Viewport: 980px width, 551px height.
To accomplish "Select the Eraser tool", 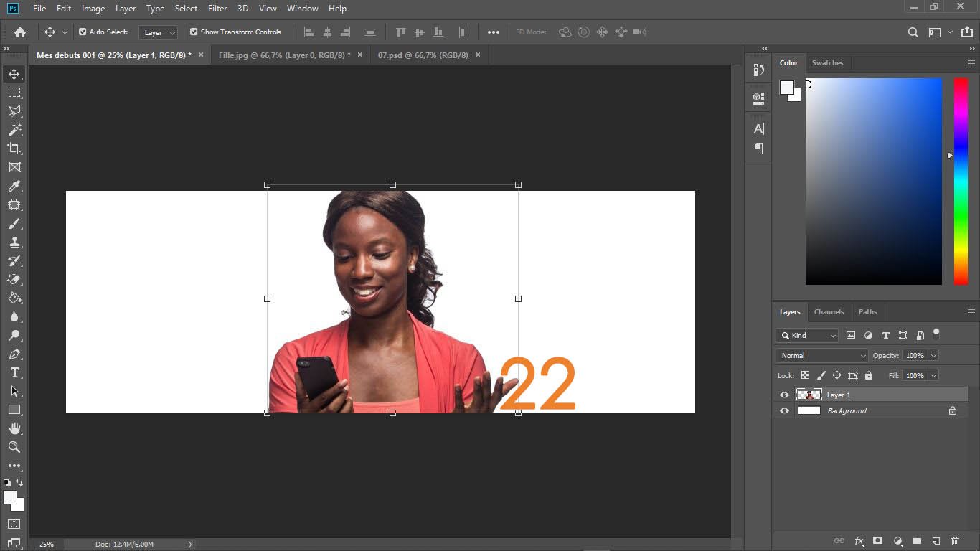I will coord(14,279).
